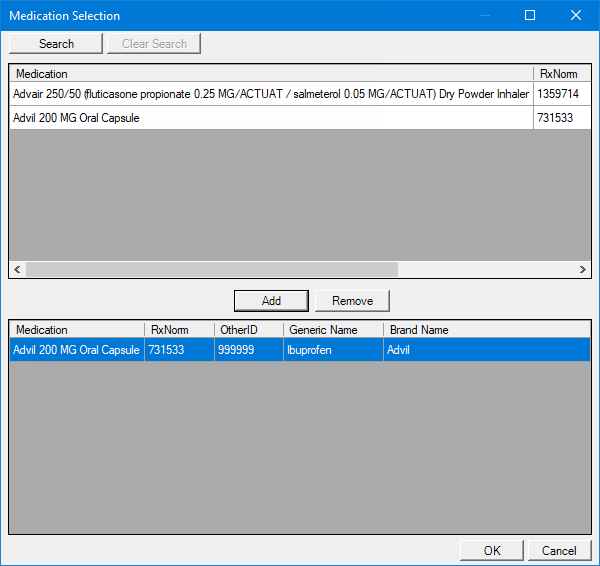Click the Advil brand name cell

(487, 350)
